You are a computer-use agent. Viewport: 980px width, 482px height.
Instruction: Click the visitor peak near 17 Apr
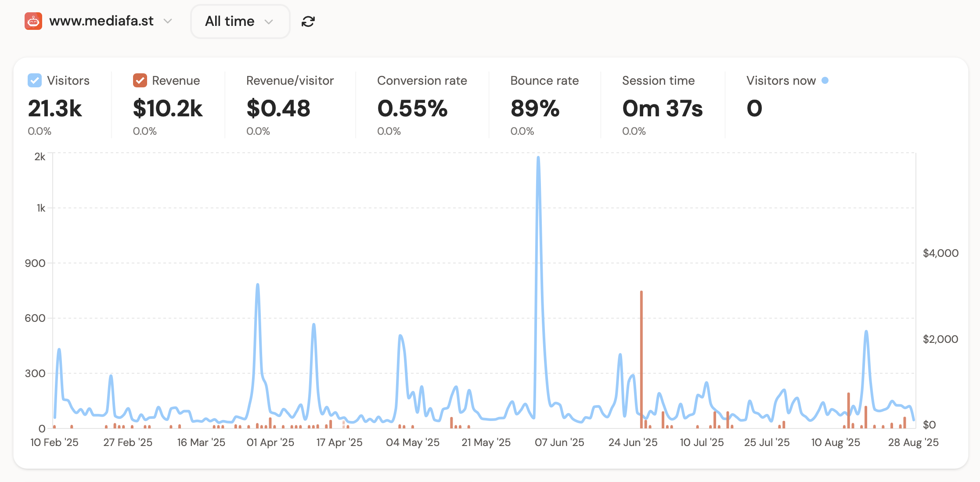tap(314, 325)
